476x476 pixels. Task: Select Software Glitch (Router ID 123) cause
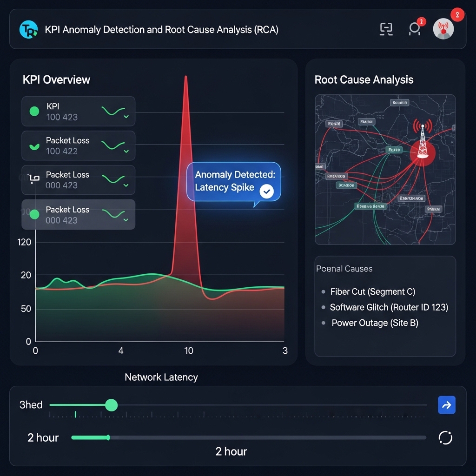pos(389,307)
